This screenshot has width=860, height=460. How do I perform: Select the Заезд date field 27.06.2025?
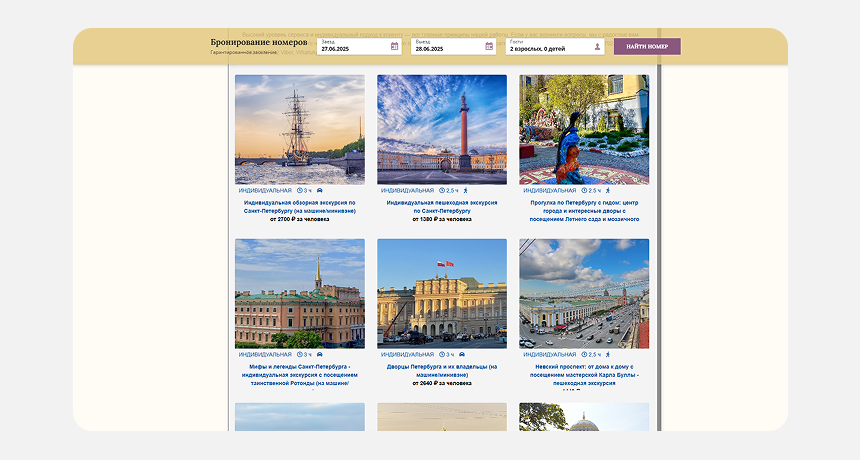point(359,47)
